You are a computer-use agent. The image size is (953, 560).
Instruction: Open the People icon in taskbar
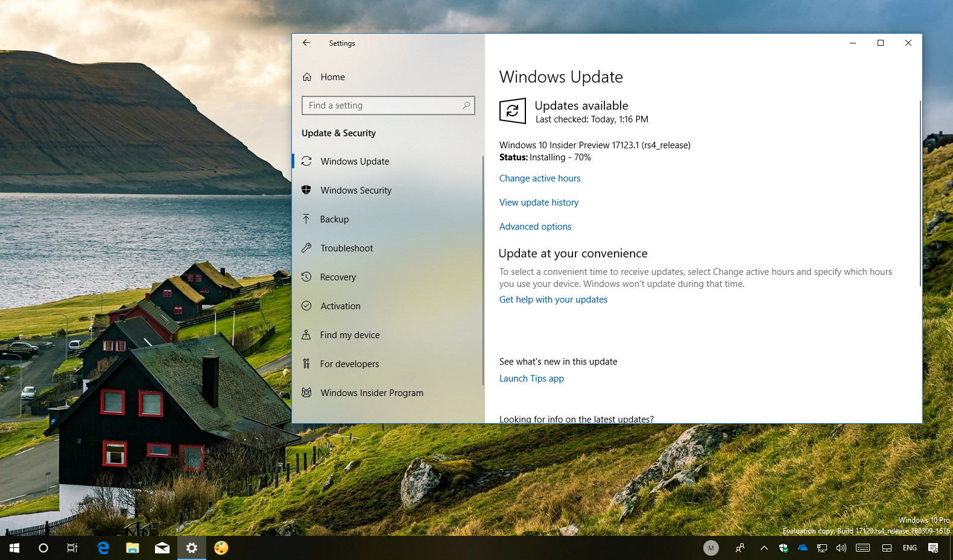tap(740, 548)
